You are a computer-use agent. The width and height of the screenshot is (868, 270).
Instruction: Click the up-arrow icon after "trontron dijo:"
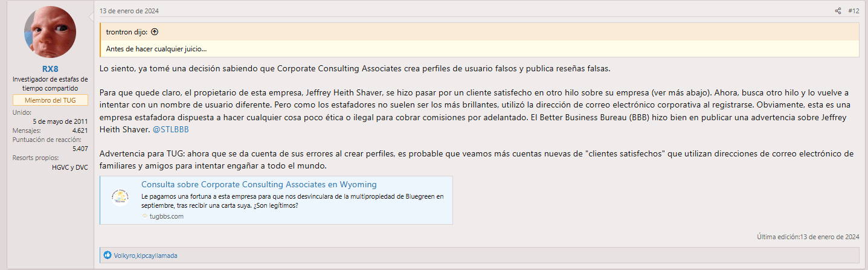(x=154, y=32)
